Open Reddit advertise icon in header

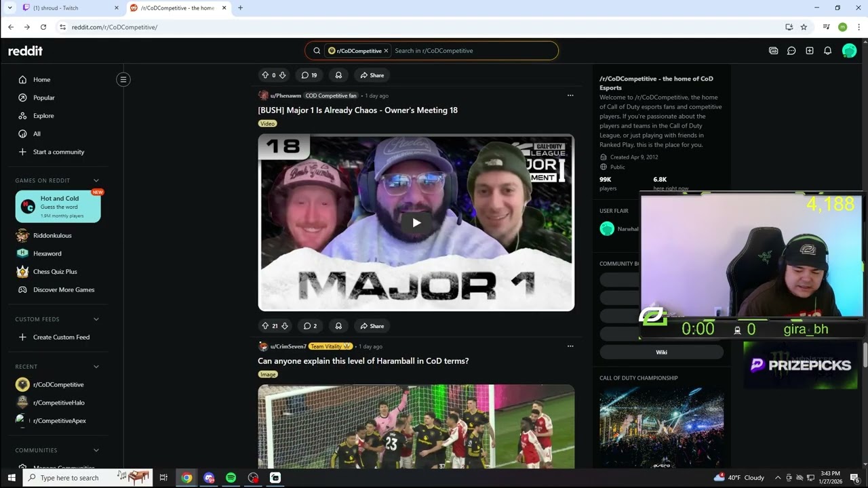pos(773,51)
